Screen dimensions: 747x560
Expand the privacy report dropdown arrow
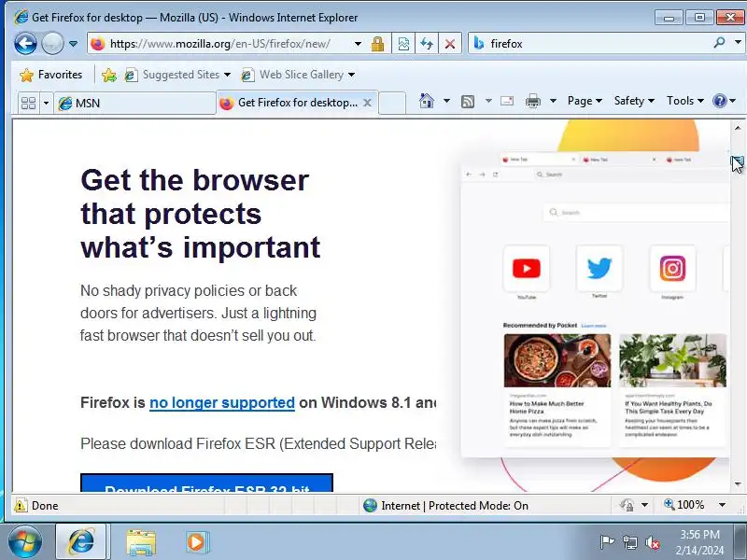click(x=644, y=505)
